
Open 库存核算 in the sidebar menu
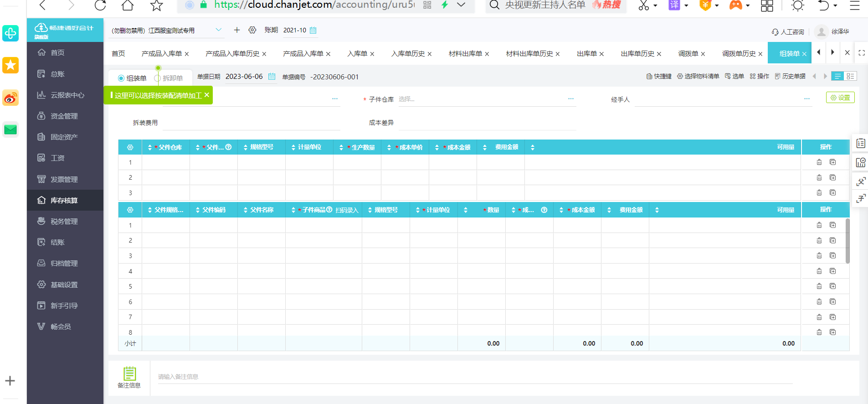pos(65,200)
